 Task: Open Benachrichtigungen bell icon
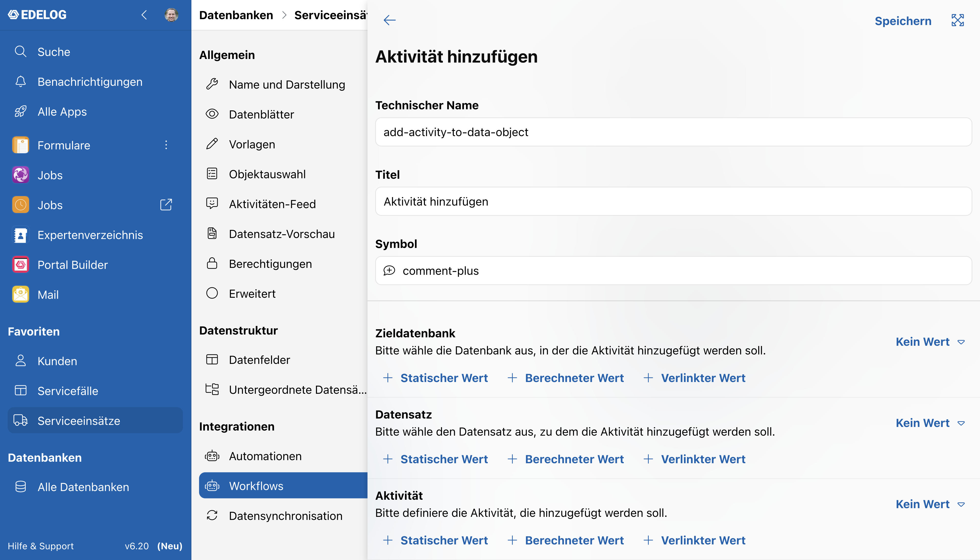[x=20, y=81]
